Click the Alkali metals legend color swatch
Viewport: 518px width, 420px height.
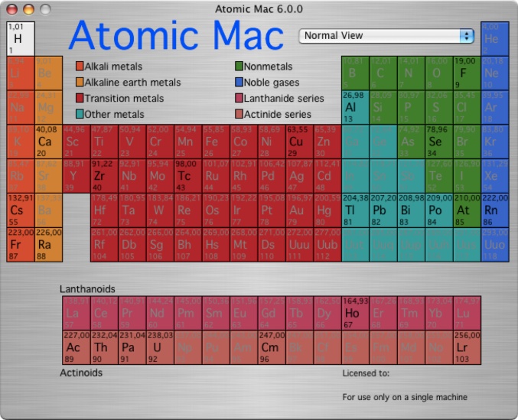pyautogui.click(x=80, y=66)
